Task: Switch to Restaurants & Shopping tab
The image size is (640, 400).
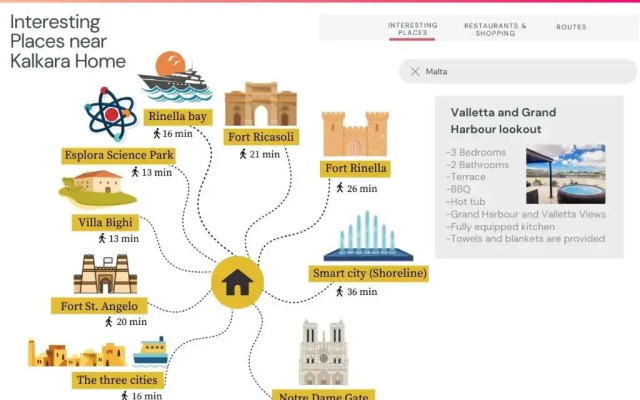Action: tap(495, 29)
